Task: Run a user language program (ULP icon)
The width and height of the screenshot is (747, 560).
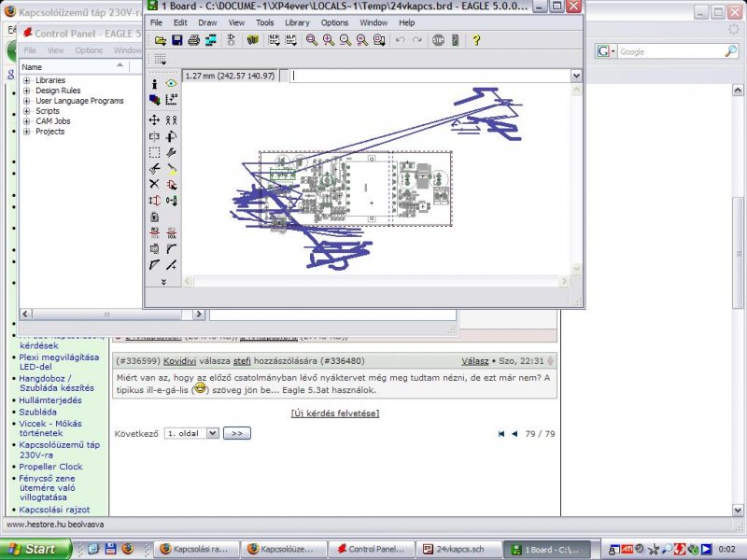Action: click(290, 40)
